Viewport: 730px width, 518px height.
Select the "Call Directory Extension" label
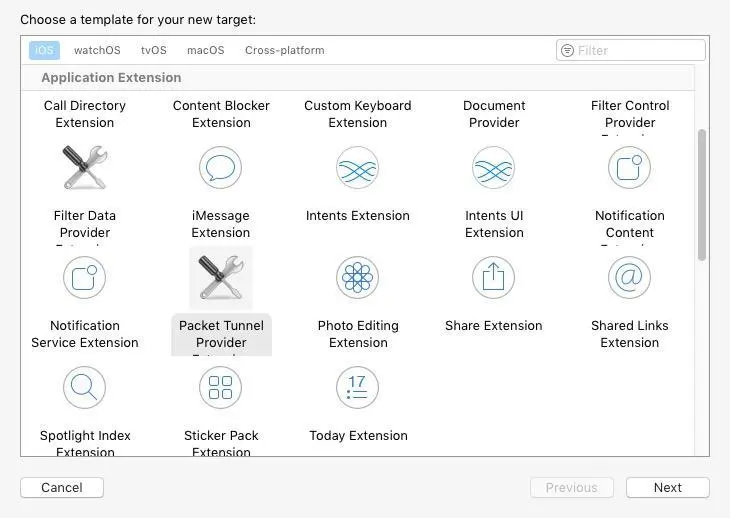click(x=85, y=114)
